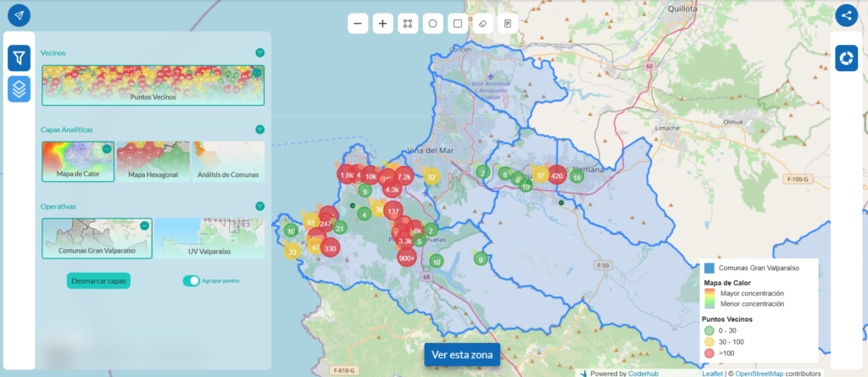Screen dimensions: 868x377
Task: Deselect the Mapa de Calor layer
Action: point(107,149)
